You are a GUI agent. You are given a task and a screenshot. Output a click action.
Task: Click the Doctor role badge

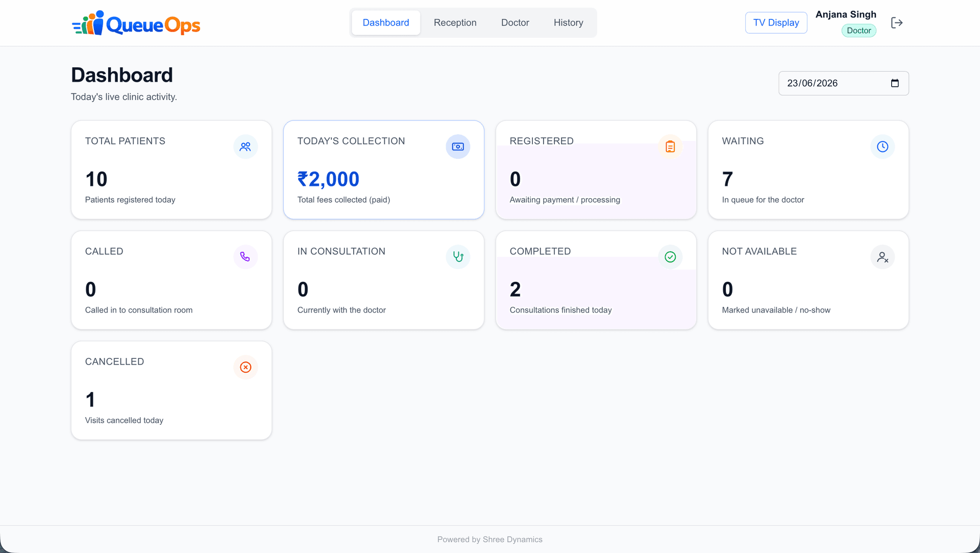click(859, 31)
